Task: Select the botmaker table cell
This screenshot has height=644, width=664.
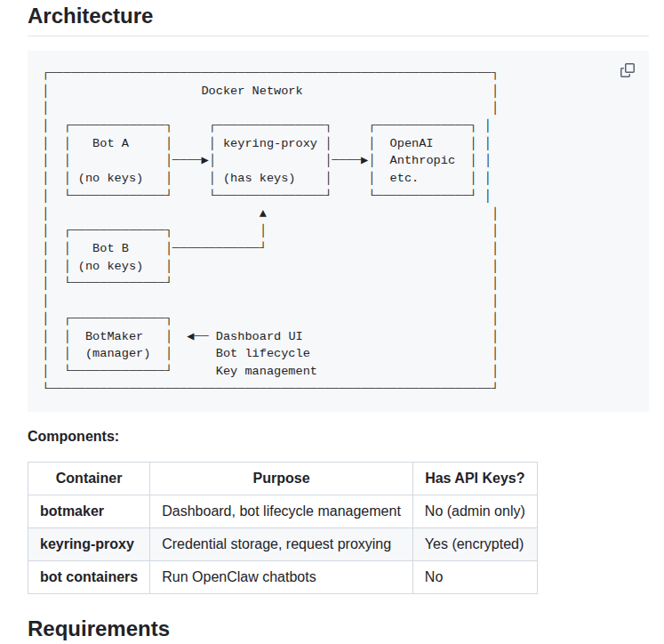Action: point(72,511)
